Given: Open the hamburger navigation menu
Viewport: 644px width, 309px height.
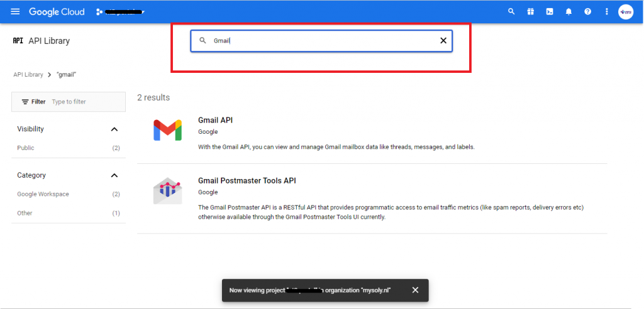Looking at the screenshot, I should (x=15, y=11).
